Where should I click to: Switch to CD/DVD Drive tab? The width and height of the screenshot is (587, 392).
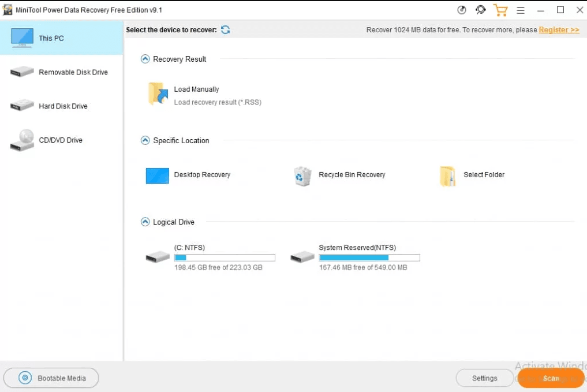61,140
